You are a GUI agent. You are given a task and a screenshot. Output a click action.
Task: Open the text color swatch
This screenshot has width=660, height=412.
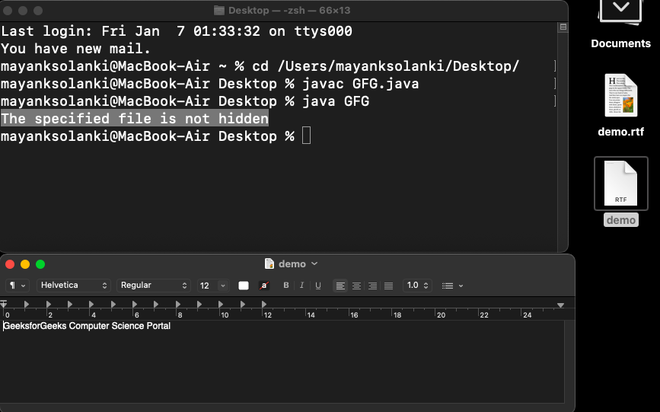(243, 286)
